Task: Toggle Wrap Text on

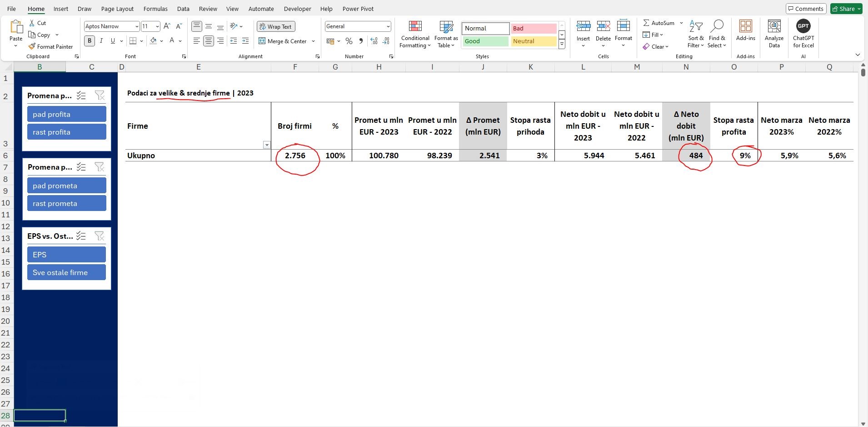Action: 276,27
